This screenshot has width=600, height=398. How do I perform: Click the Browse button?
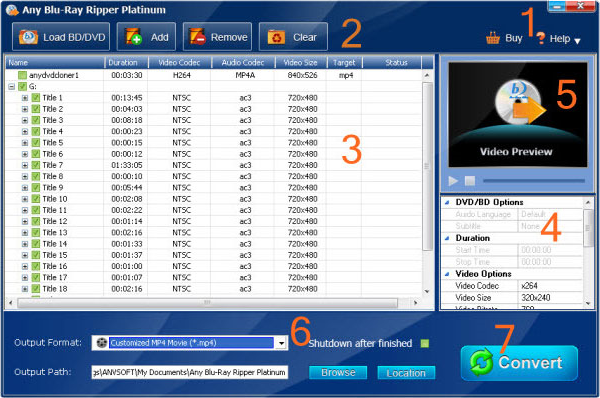pyautogui.click(x=338, y=372)
